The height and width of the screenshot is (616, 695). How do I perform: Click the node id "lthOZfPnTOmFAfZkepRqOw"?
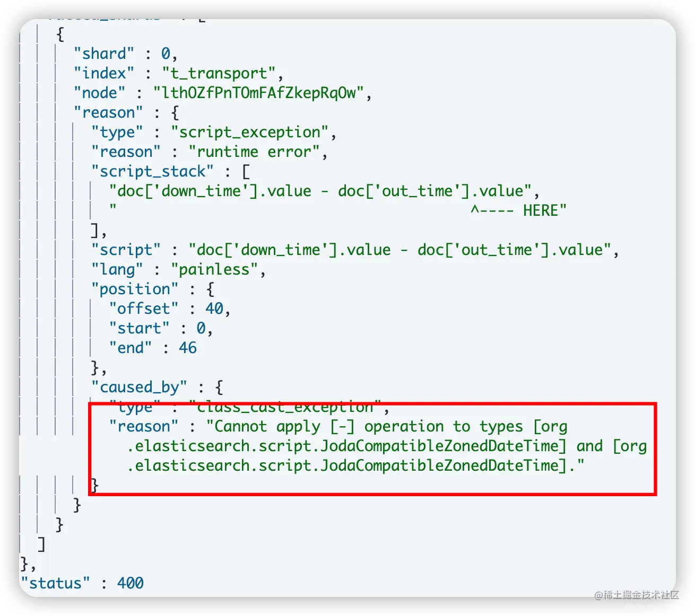pyautogui.click(x=259, y=93)
